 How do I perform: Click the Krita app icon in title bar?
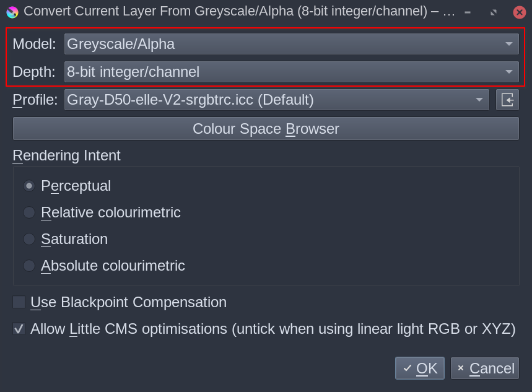(12, 12)
